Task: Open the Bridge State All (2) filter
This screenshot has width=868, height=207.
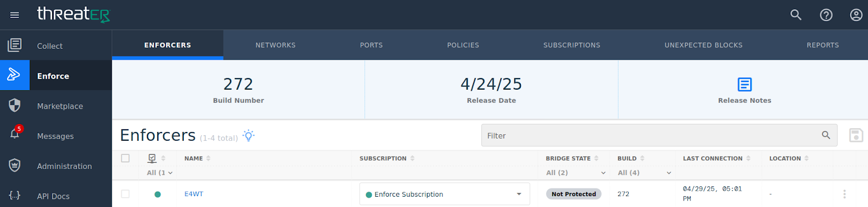Action: pos(576,173)
